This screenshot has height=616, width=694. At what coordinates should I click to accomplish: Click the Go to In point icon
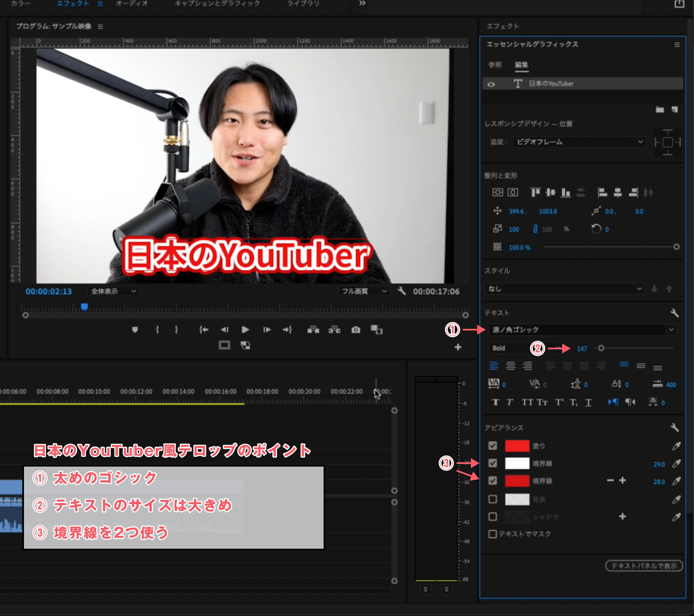click(204, 330)
